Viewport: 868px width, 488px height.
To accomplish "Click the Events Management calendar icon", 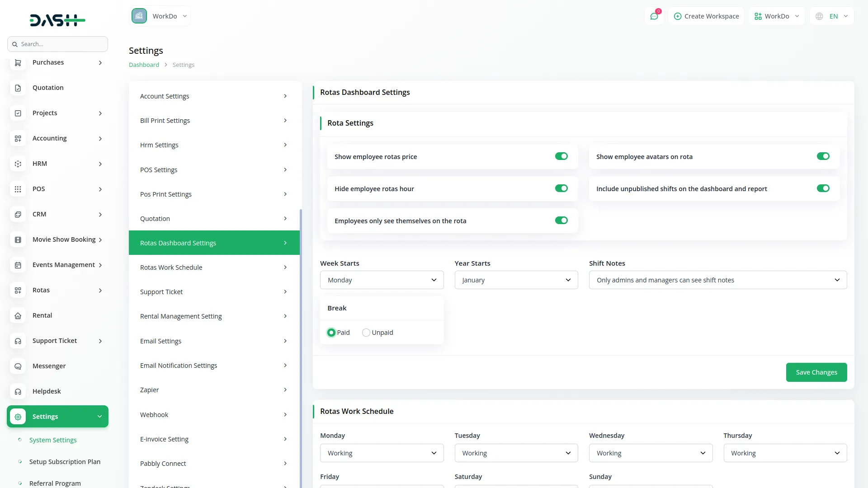I will 18,265.
